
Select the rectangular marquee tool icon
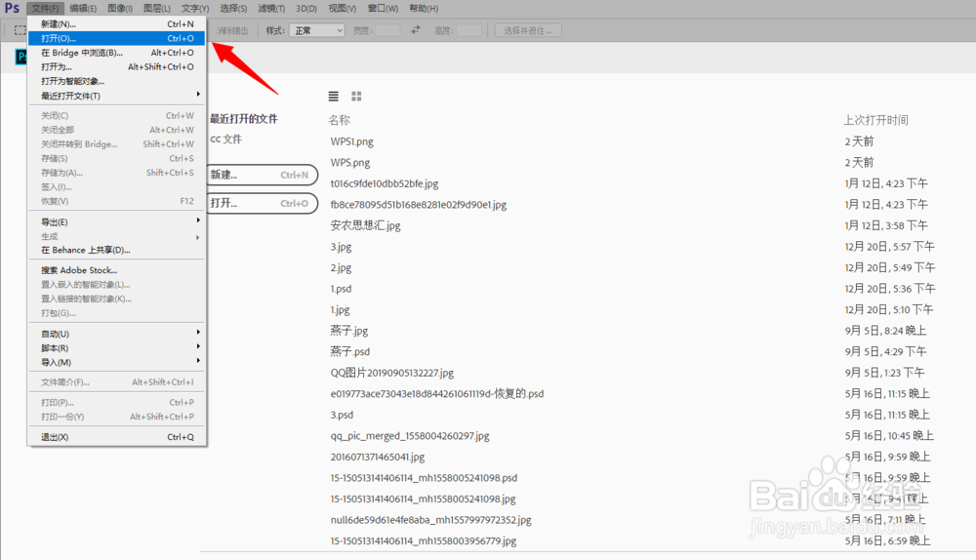pos(20,30)
